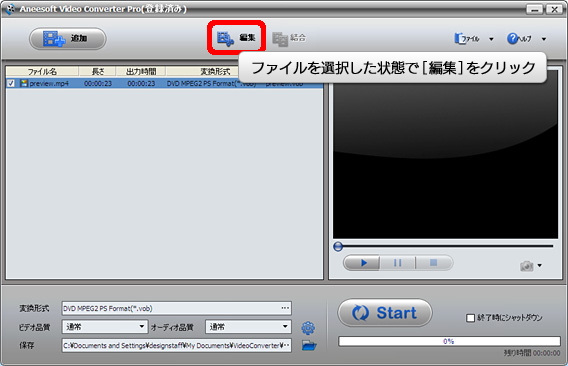The height and width of the screenshot is (366, 568).
Task: Open the ビデオ品質 dropdown
Action: tap(105, 327)
